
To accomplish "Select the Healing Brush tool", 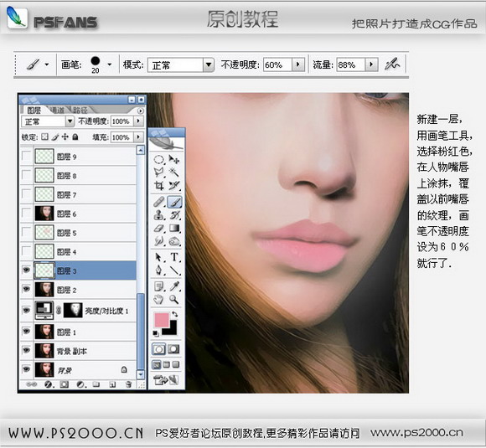I will [x=159, y=202].
